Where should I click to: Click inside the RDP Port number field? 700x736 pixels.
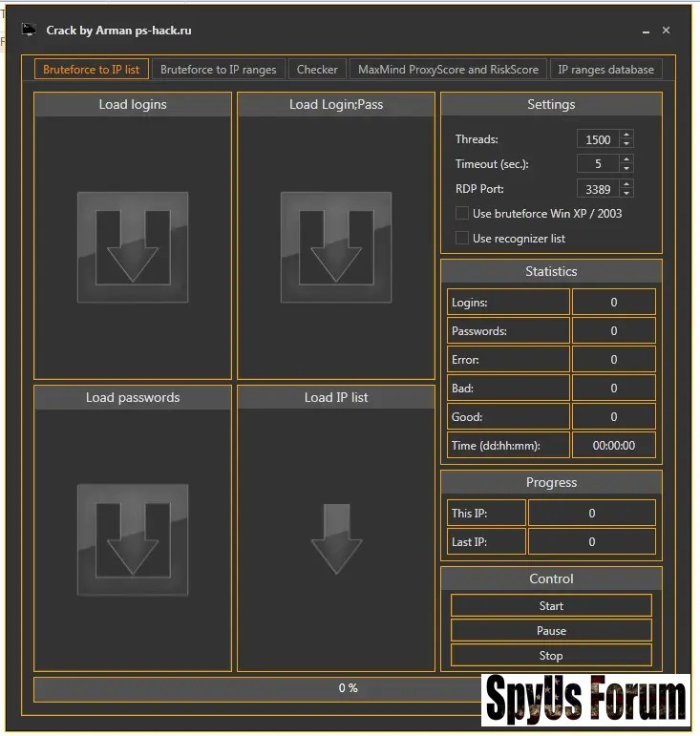[x=598, y=188]
